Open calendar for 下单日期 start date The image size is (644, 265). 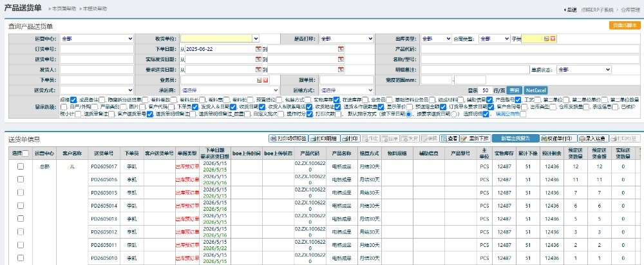[x=258, y=49]
